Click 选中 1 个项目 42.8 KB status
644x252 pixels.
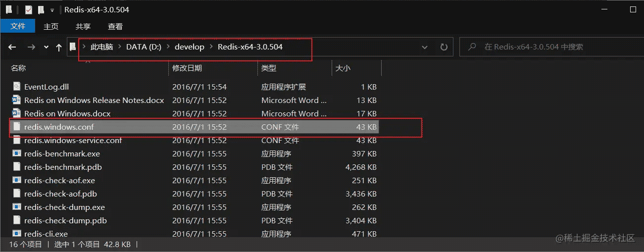[x=92, y=244]
